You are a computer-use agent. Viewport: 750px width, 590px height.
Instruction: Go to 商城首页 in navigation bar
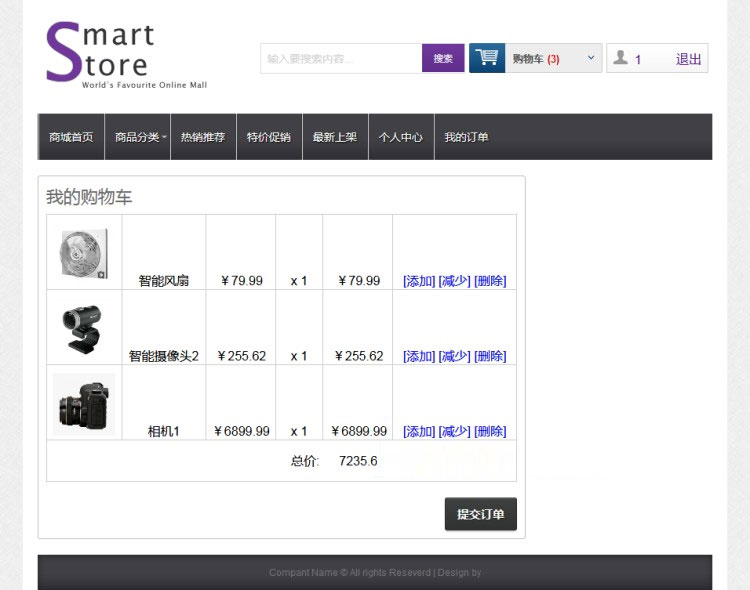71,137
